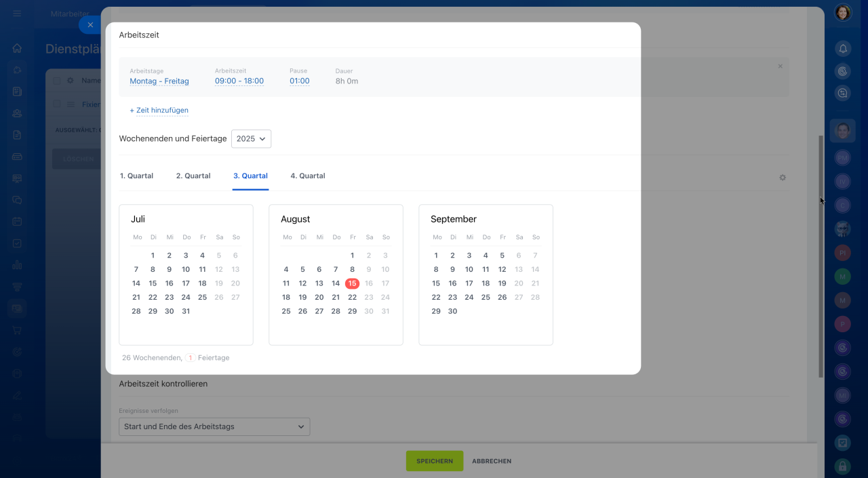Viewport: 868px width, 478px height.
Task: Select July 1 in the calendar
Action: 153,256
